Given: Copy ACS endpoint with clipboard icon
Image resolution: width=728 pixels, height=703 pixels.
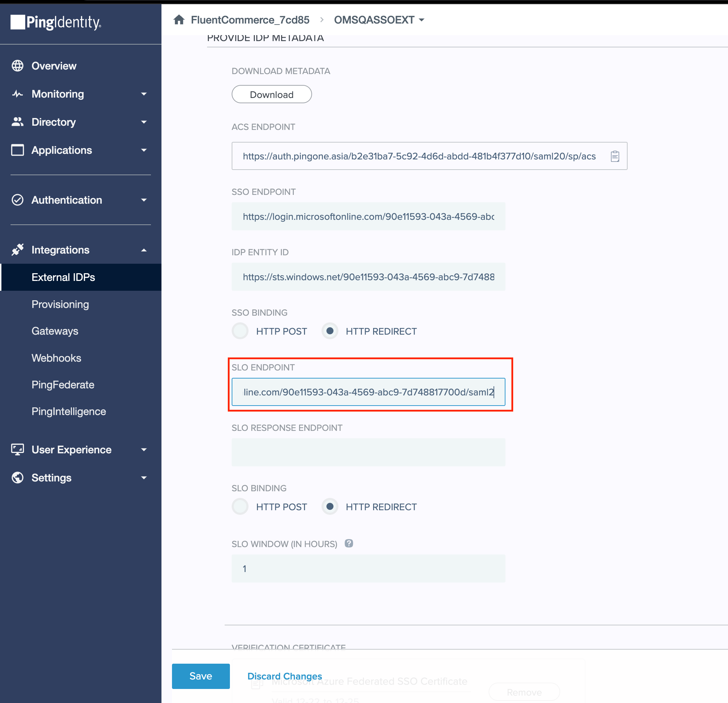Looking at the screenshot, I should 615,156.
